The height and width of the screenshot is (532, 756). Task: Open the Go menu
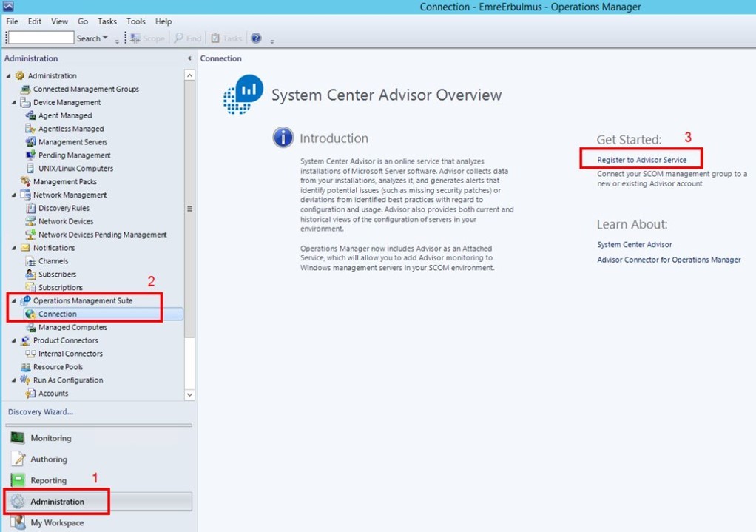click(x=83, y=21)
